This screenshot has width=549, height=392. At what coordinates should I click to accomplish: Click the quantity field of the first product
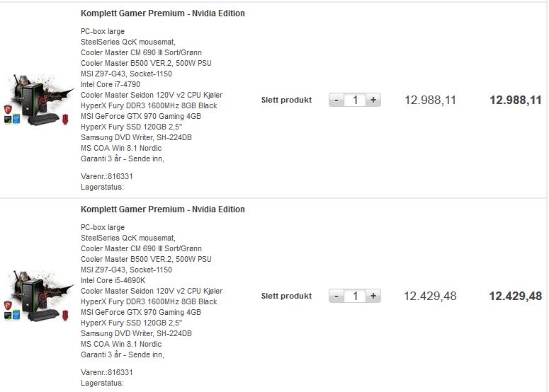[355, 100]
